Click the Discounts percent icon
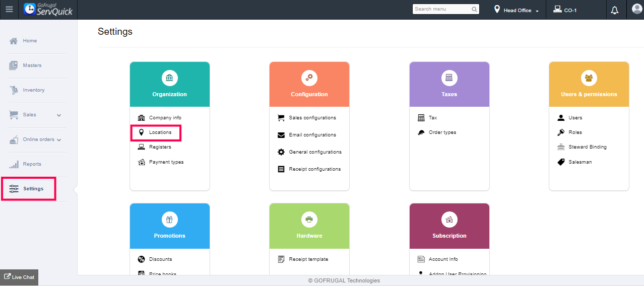 click(x=141, y=259)
